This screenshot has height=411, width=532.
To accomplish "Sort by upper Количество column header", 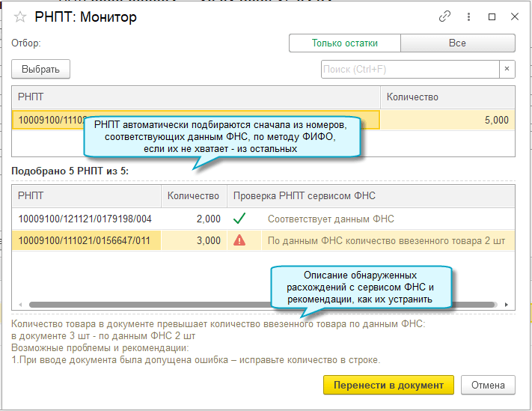I will point(447,97).
